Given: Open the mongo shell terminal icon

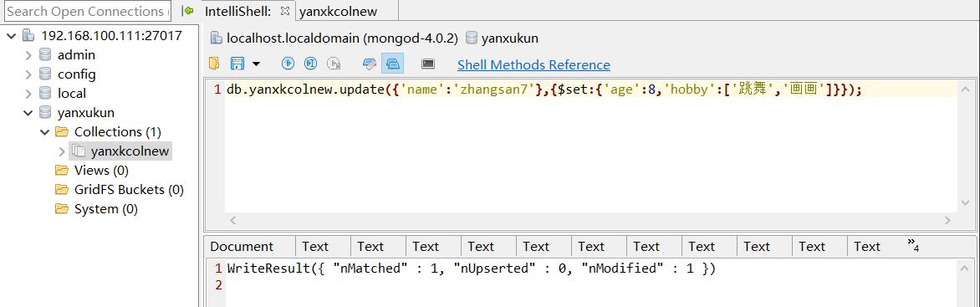Looking at the screenshot, I should point(428,63).
